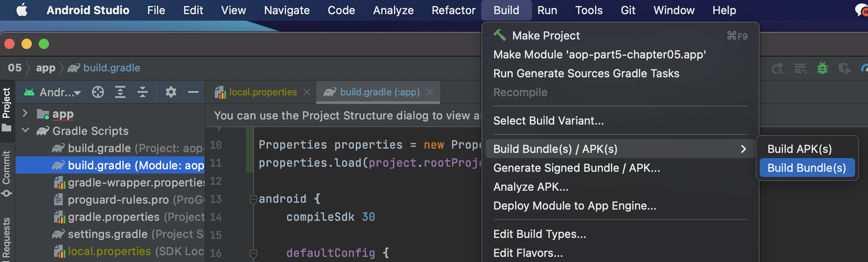Screen dimensions: 868x262
Task: Open the Project tool window tab
Action: [x=6, y=110]
